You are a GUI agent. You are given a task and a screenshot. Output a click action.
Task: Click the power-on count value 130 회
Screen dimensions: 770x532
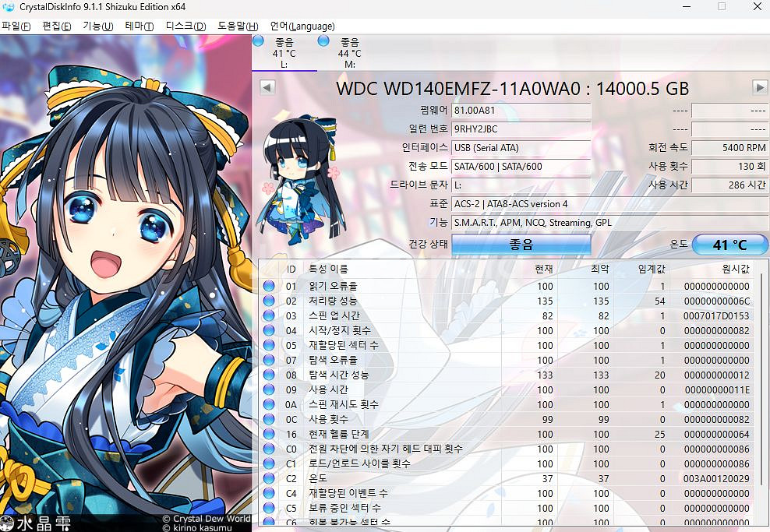[729, 167]
